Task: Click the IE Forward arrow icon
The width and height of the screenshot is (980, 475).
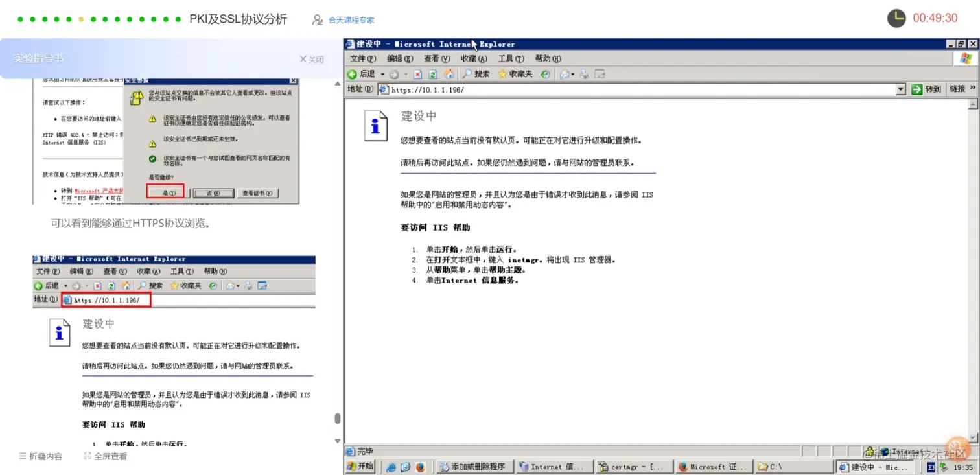Action: [394, 75]
